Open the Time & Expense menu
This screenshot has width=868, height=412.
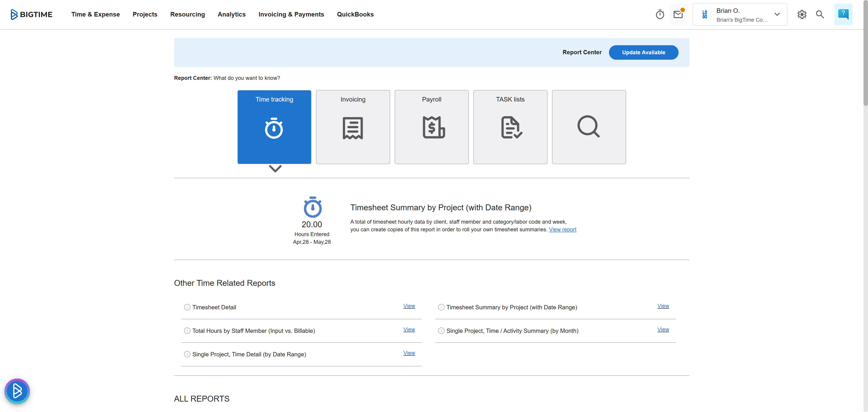tap(95, 14)
